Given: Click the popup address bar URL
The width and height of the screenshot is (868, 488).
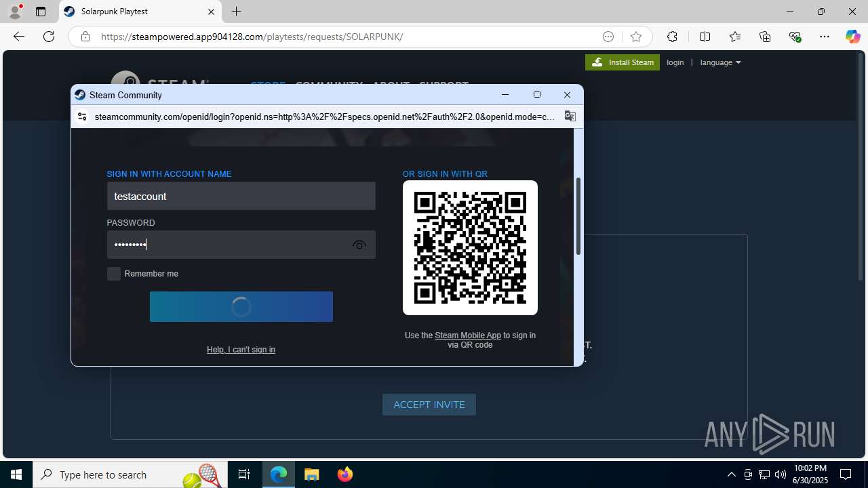Looking at the screenshot, I should tap(324, 117).
